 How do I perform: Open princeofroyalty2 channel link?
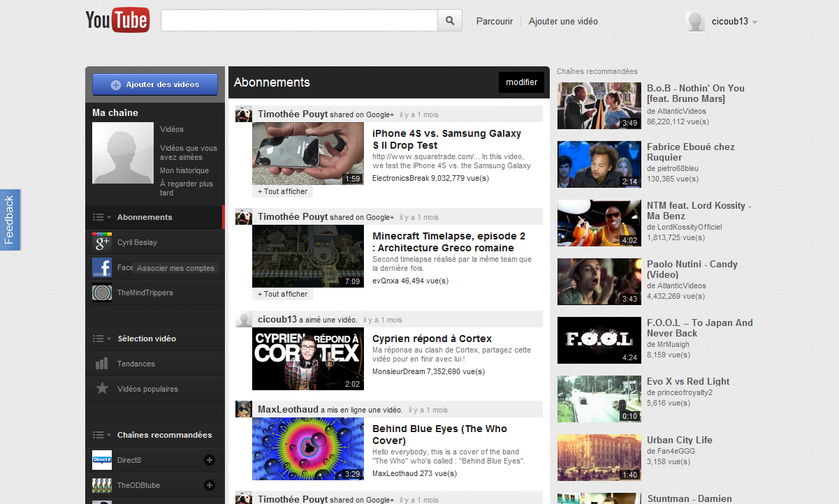685,392
